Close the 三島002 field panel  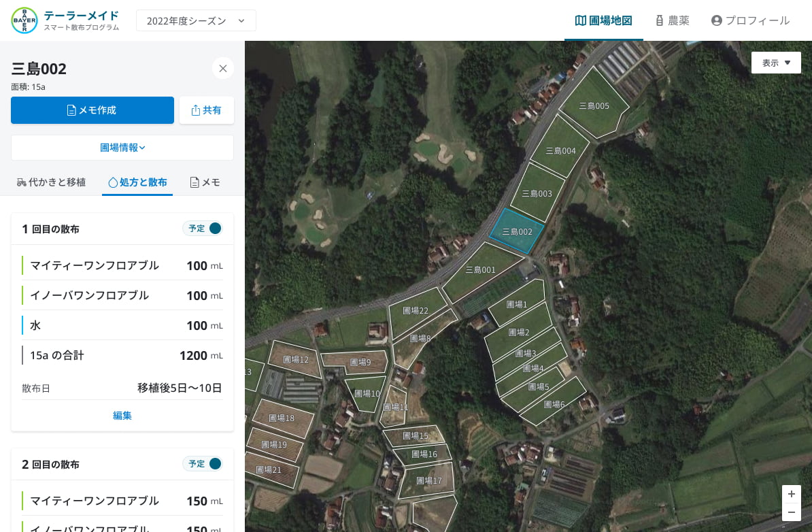point(223,68)
